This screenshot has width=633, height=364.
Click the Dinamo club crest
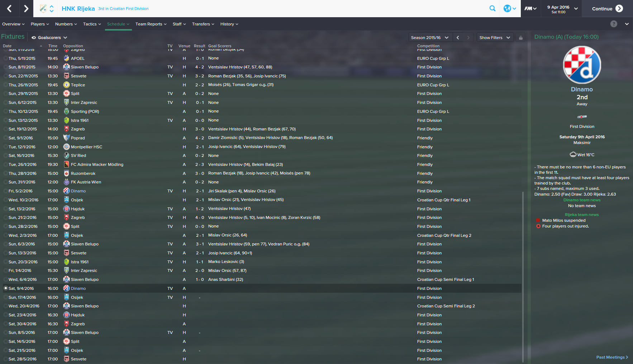tap(582, 65)
